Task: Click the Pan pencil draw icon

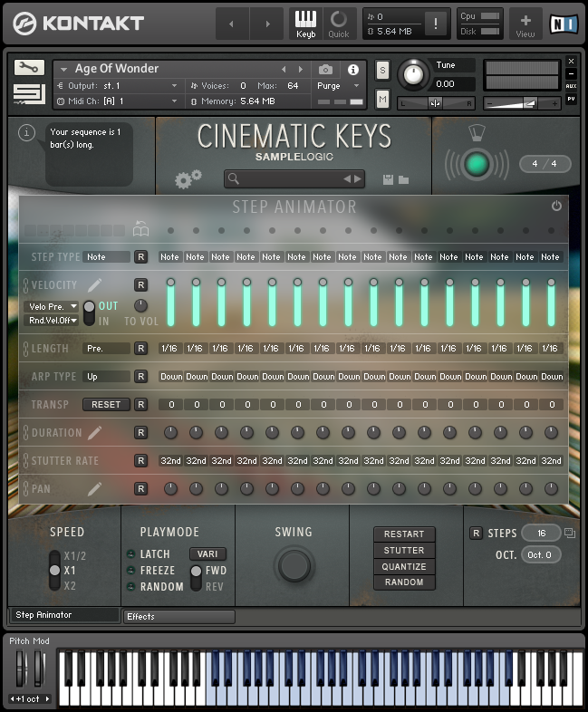Action: click(x=94, y=489)
